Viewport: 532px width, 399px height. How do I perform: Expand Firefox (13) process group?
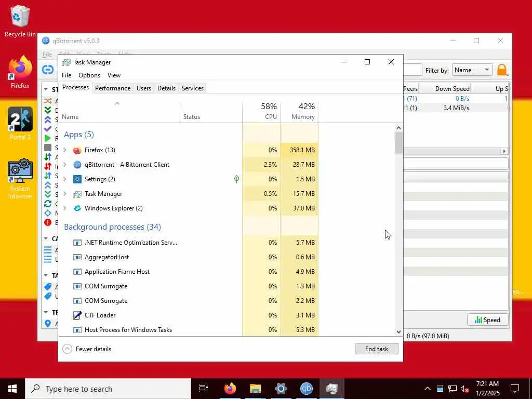tap(65, 150)
